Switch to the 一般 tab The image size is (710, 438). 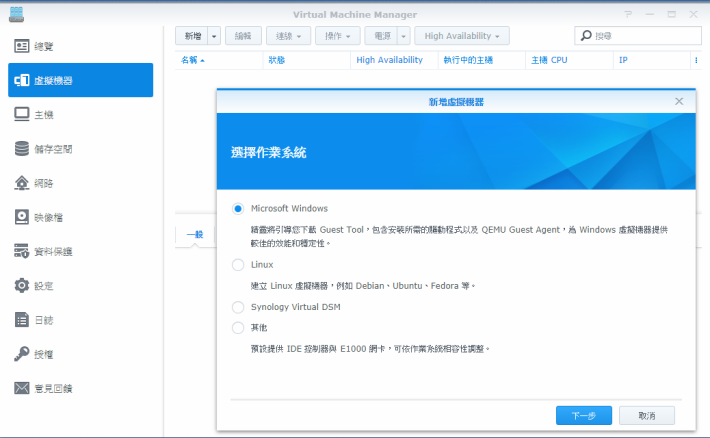195,235
